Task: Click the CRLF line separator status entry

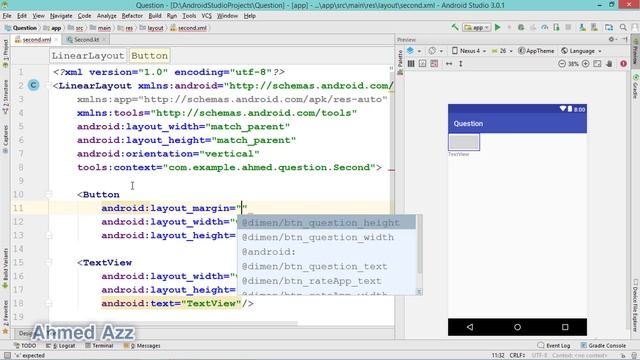Action: click(517, 356)
